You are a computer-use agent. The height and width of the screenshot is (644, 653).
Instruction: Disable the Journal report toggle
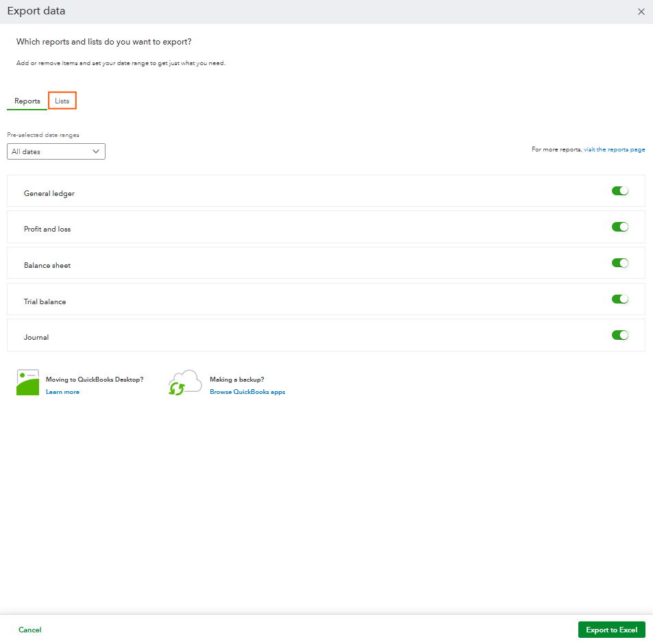619,335
